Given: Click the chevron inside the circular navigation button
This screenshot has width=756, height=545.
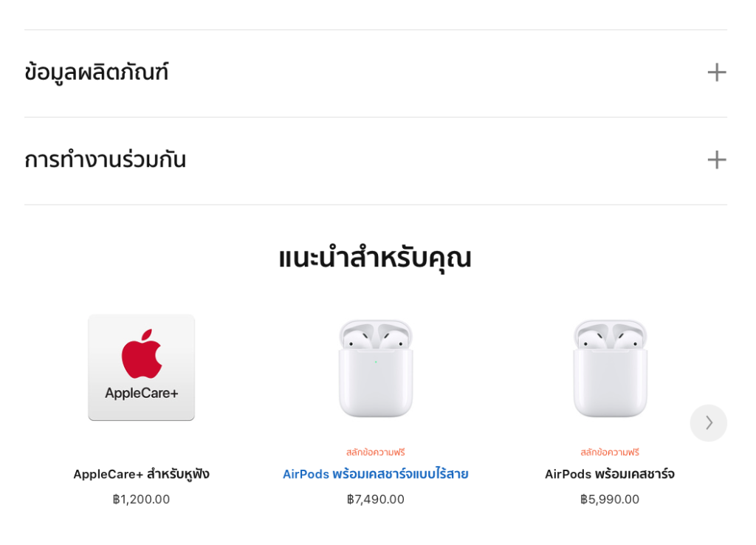Looking at the screenshot, I should [x=708, y=422].
